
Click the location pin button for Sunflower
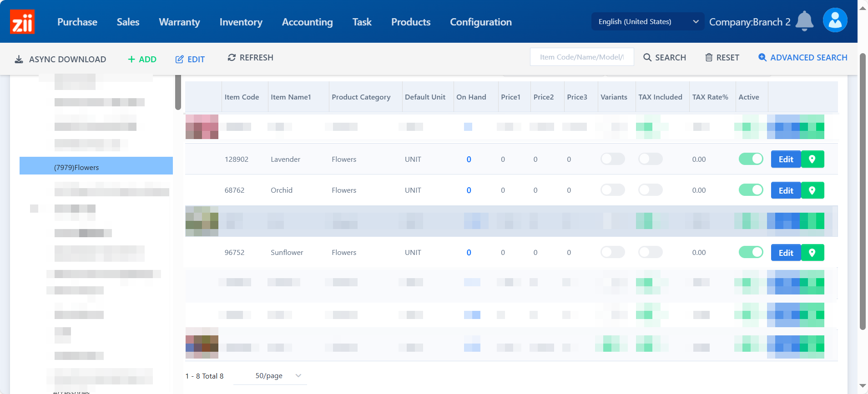(x=812, y=253)
